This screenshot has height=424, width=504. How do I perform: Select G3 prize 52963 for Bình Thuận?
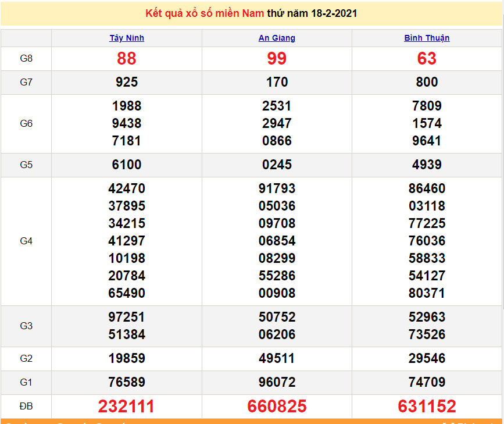(427, 317)
